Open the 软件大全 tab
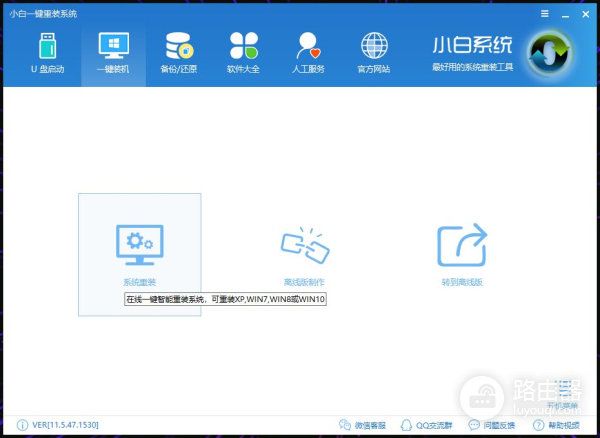The width and height of the screenshot is (600, 438). (x=243, y=54)
